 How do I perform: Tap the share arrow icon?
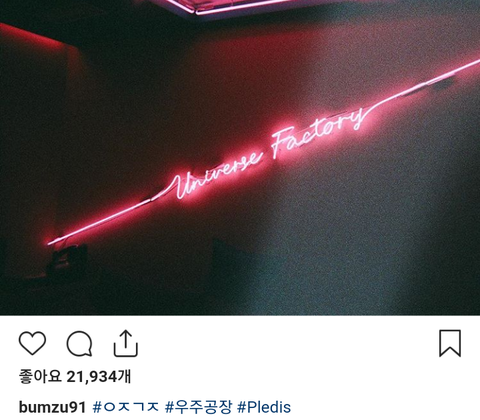(126, 343)
